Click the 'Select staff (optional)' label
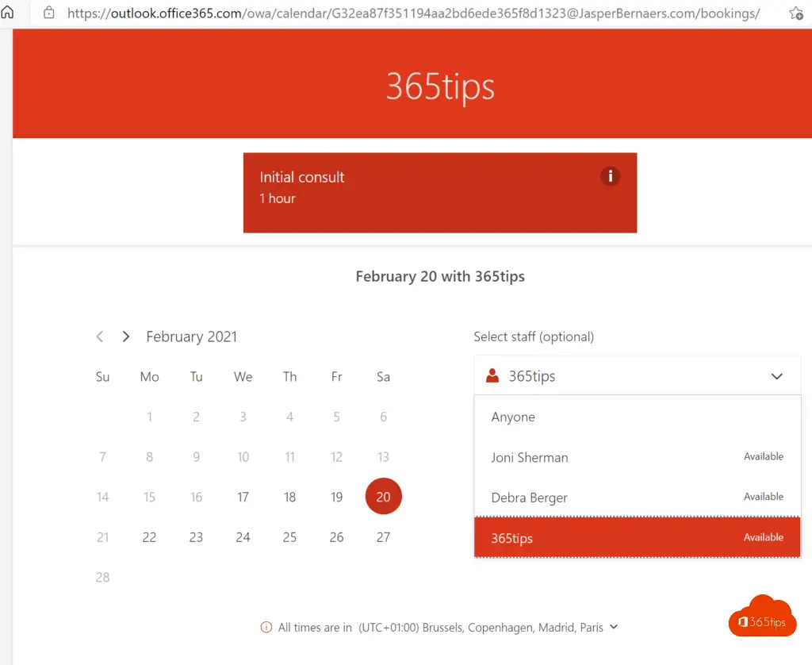 coord(534,336)
